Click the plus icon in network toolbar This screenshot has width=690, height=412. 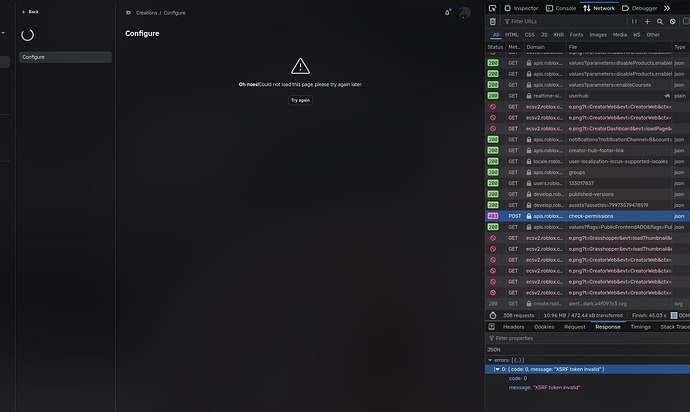[x=646, y=21]
